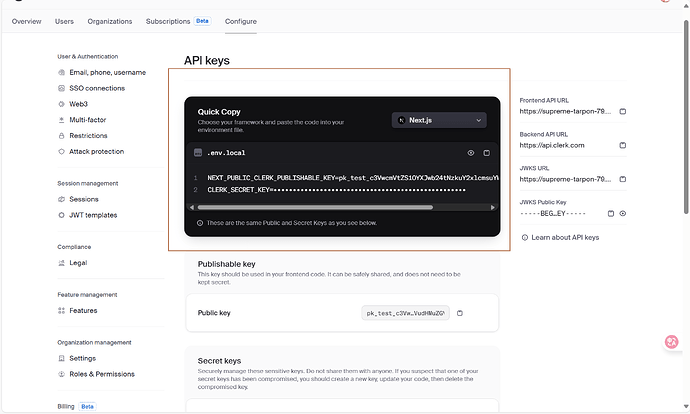Screen dimensions: 690x414
Task: Copy the .env.local snippet
Action: tap(487, 153)
